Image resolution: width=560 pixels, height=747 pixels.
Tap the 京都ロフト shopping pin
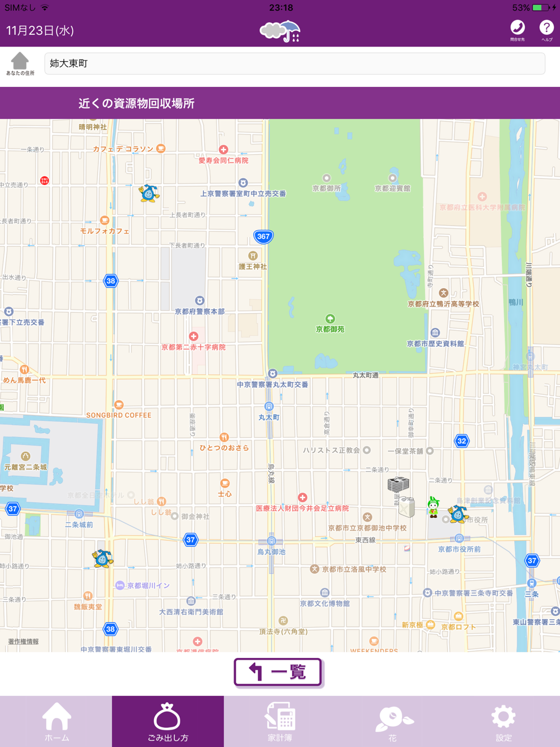click(459, 616)
